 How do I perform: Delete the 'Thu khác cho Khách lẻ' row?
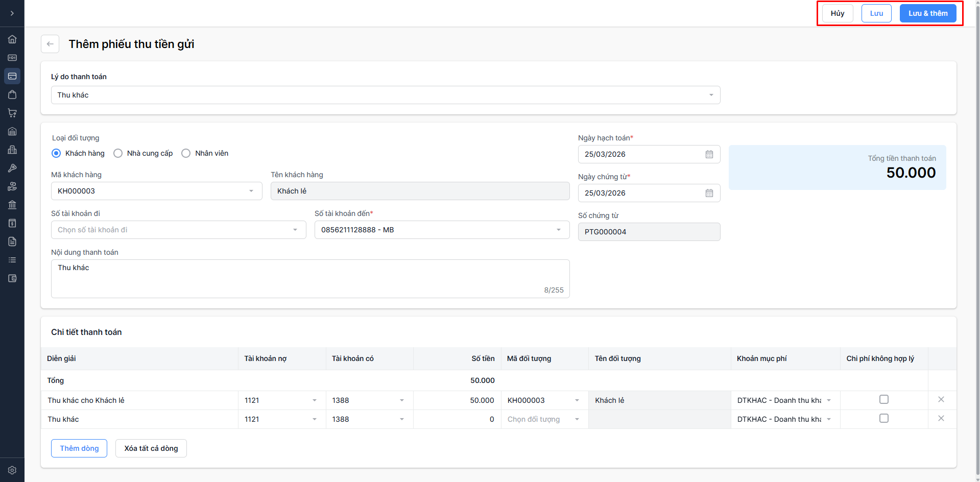pyautogui.click(x=941, y=400)
